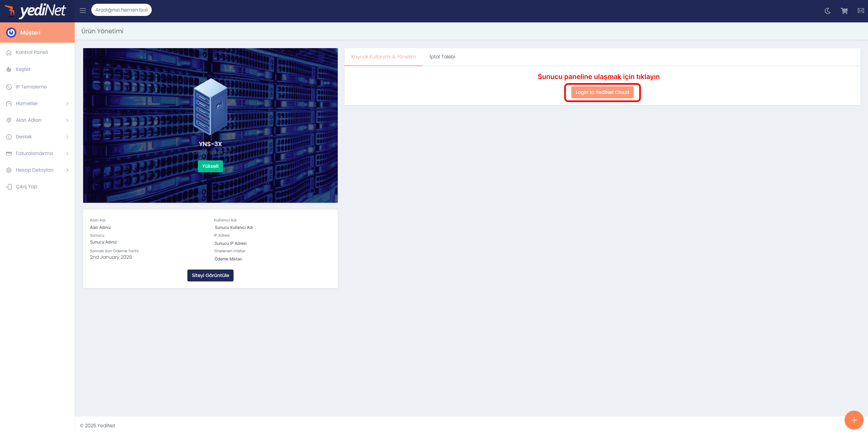The height and width of the screenshot is (433, 868).
Task: Open IP Temizleme from the sidebar
Action: point(31,87)
